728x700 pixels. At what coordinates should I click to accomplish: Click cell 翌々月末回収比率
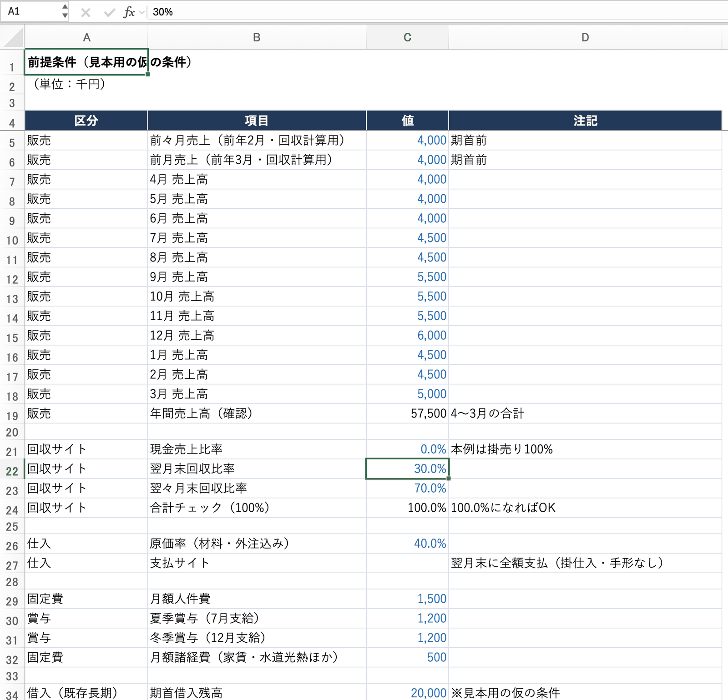(257, 488)
